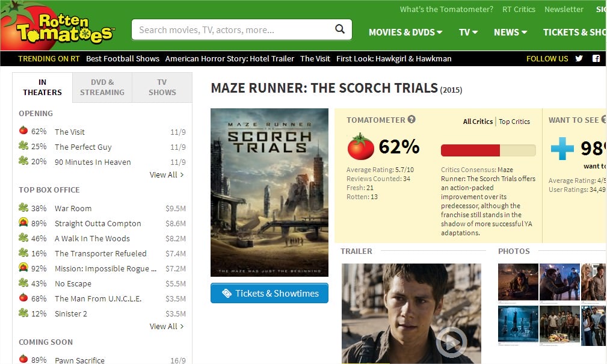This screenshot has height=364, width=607.
Task: Expand the TV dropdown menu
Action: tap(468, 32)
